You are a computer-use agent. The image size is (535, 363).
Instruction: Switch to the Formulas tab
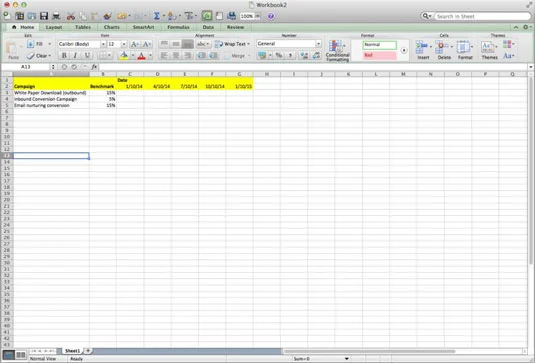click(x=178, y=27)
